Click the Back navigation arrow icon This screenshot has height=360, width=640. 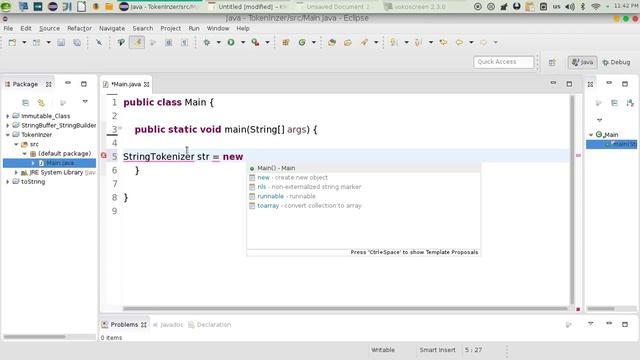pos(460,42)
